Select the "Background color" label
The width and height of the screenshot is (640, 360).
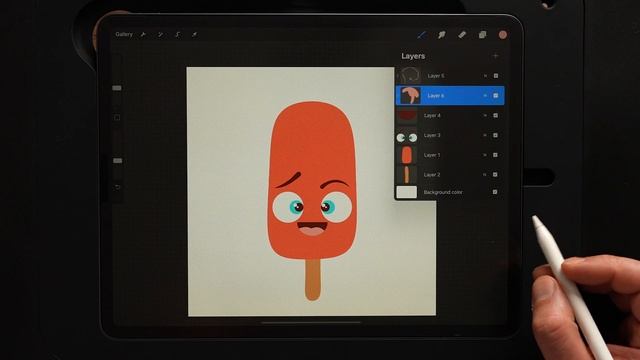(443, 192)
